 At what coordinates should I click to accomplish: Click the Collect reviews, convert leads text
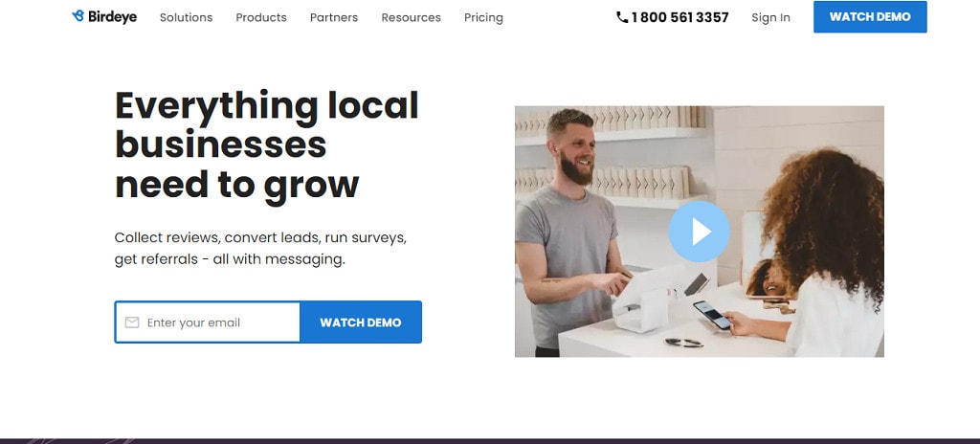click(x=260, y=248)
